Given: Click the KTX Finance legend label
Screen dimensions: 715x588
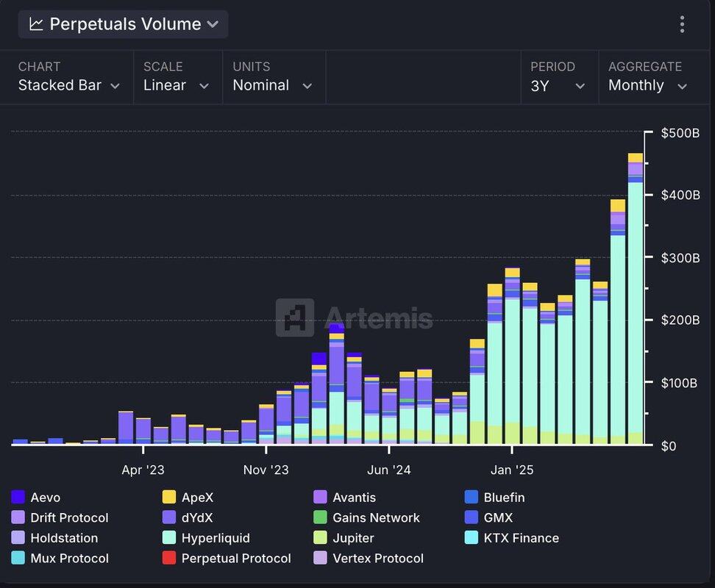Looking at the screenshot, I should [522, 538].
